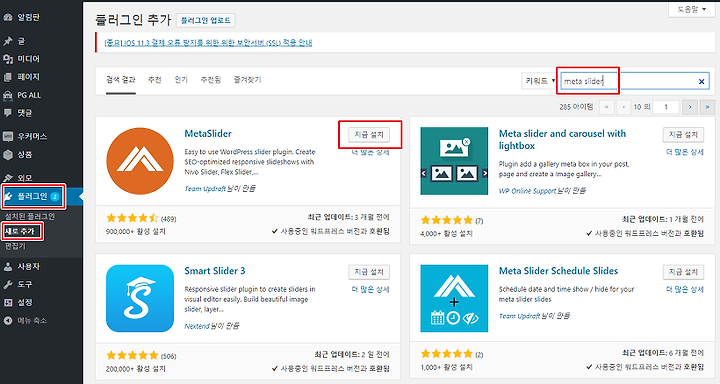Viewport: 720px width, 384px height.
Task: Jump to the last results page
Action: (x=707, y=107)
